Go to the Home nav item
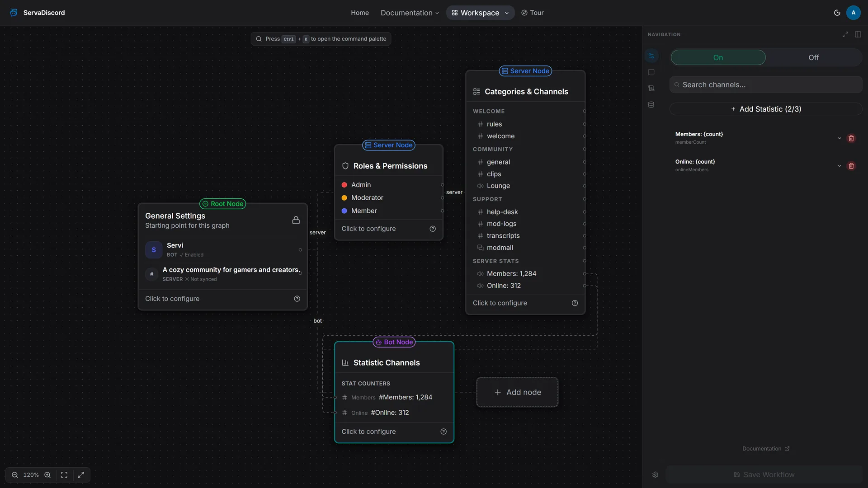Image resolution: width=868 pixels, height=488 pixels. coord(360,13)
